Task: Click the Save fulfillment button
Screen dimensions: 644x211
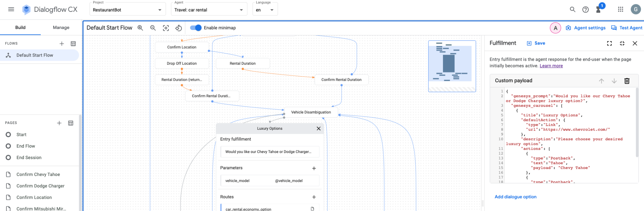Action: (536, 43)
